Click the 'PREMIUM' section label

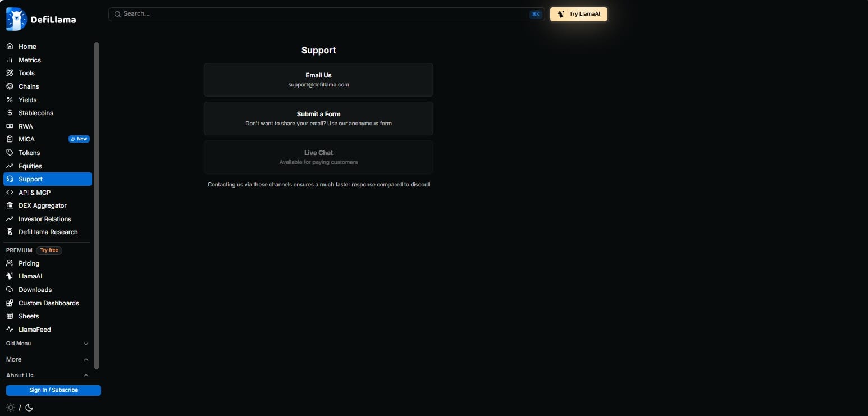pyautogui.click(x=19, y=250)
